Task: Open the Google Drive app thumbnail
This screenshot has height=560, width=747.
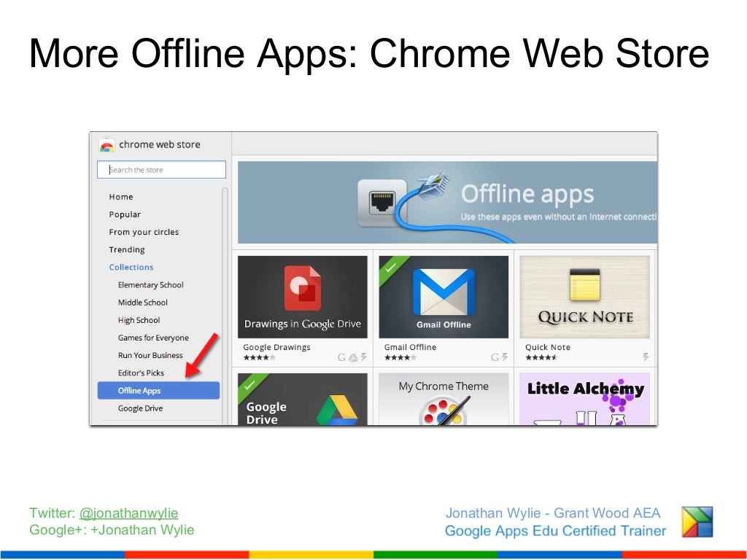Action: click(x=303, y=399)
